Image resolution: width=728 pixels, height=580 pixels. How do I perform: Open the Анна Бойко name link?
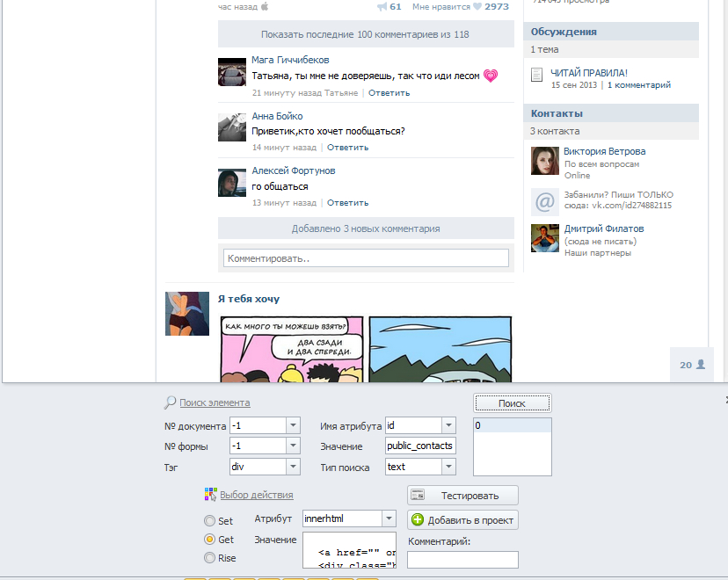(277, 116)
